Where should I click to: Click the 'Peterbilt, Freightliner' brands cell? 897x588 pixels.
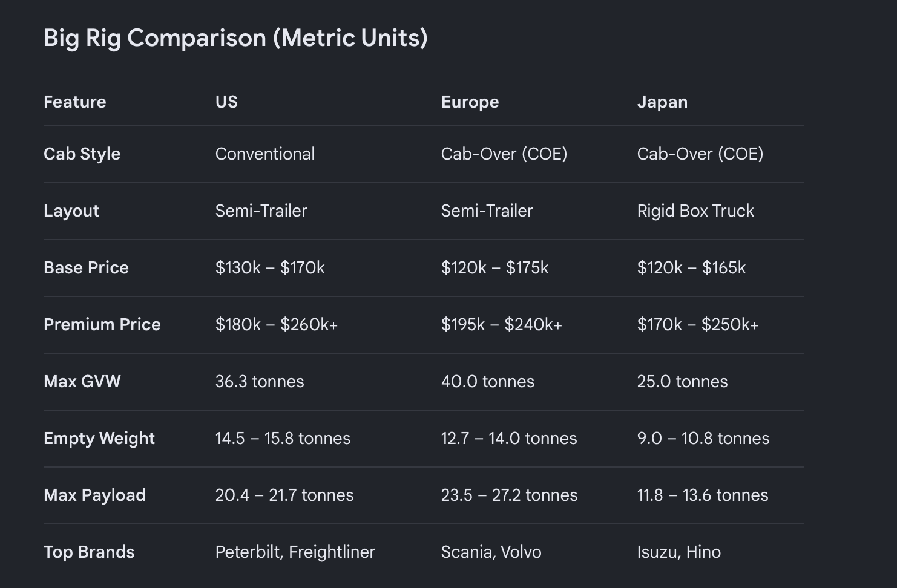(x=295, y=552)
